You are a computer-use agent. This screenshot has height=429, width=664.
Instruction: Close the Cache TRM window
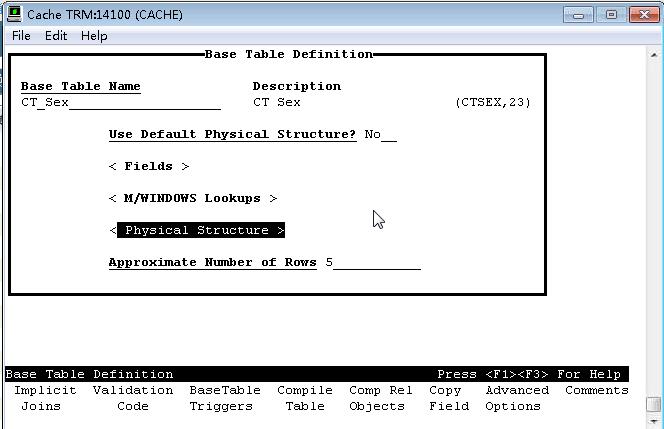(644, 15)
